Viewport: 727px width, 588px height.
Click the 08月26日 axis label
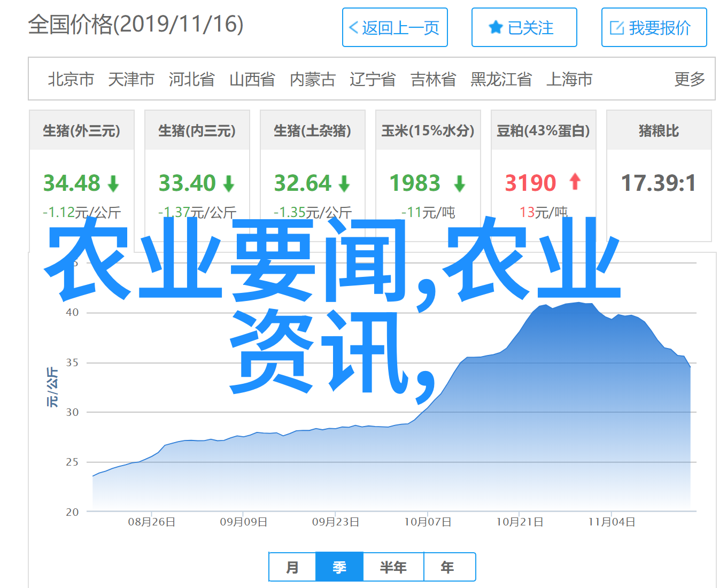click(152, 522)
